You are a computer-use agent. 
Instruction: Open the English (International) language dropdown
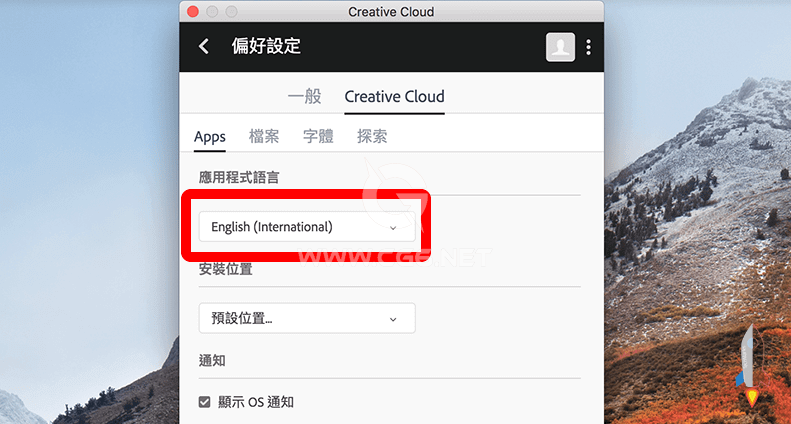307,227
